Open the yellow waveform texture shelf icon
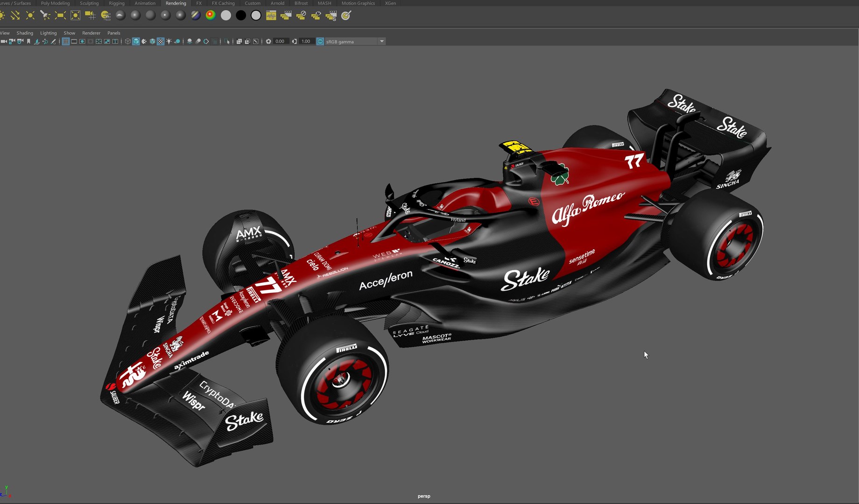This screenshot has height=504, width=859. click(x=271, y=15)
